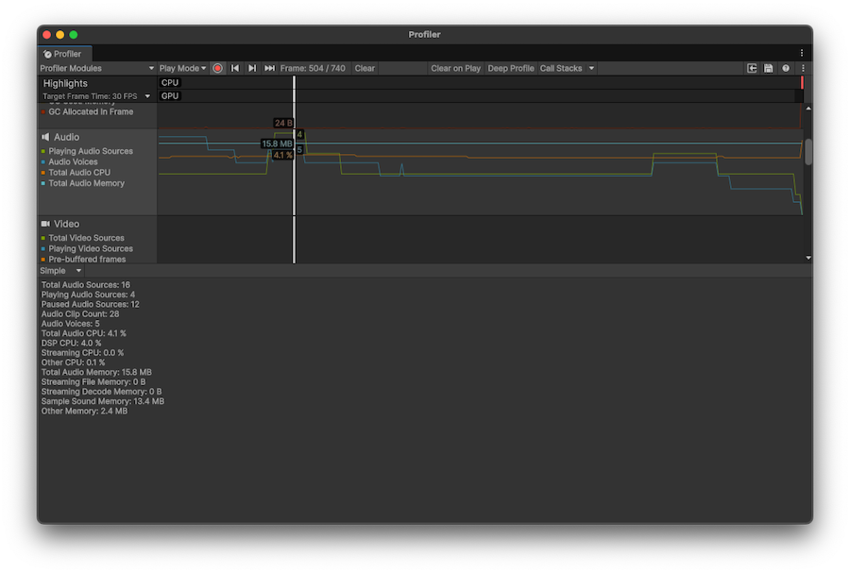Toggle the Total Audio CPU chart series
Viewport: 850px width, 573px height.
point(44,173)
